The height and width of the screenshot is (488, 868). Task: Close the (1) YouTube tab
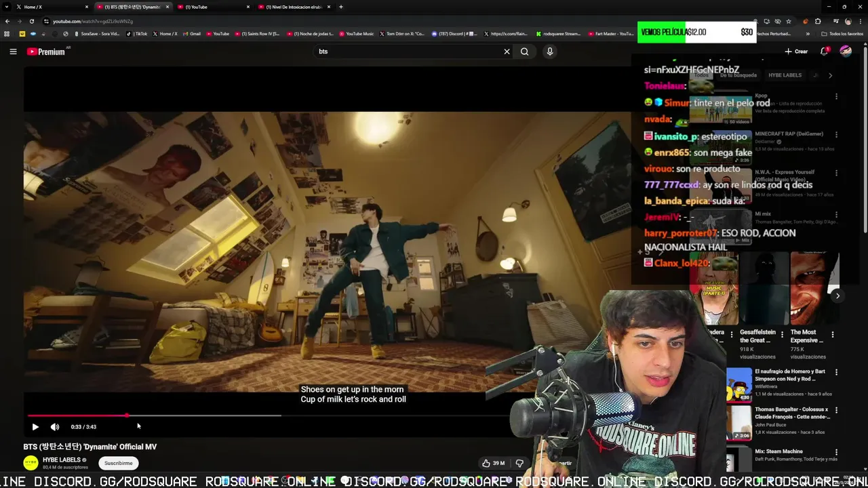pyautogui.click(x=248, y=7)
